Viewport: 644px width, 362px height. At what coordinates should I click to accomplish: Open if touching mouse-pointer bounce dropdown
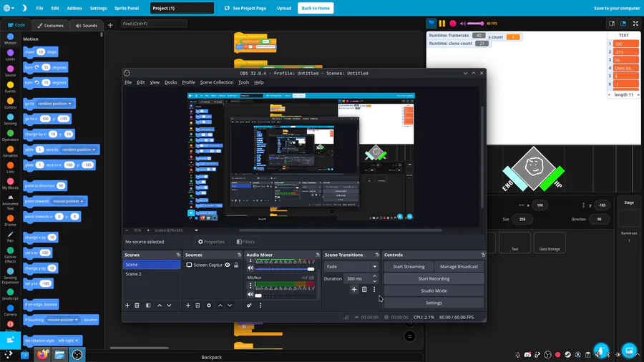pos(62,320)
